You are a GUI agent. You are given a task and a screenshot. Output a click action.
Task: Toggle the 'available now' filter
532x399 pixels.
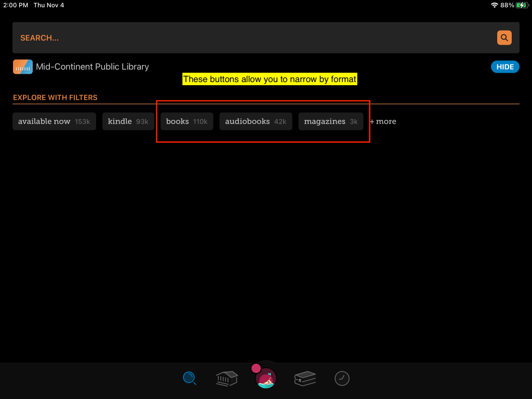(x=54, y=122)
